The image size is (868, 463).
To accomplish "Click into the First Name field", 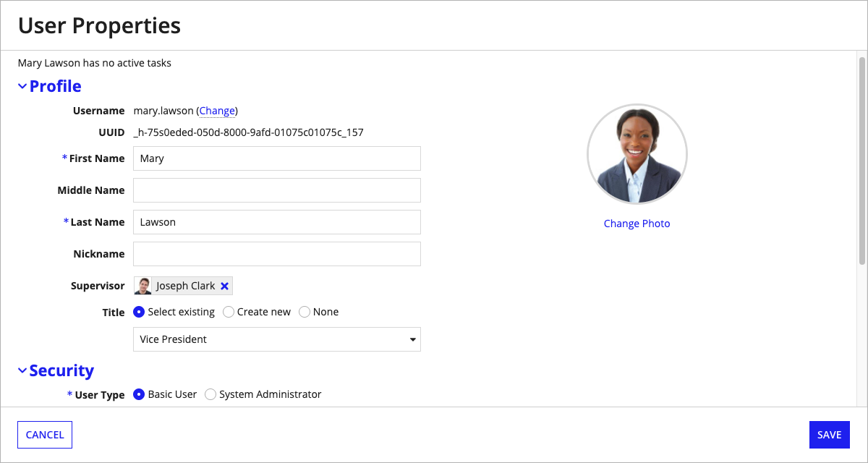I will (277, 158).
